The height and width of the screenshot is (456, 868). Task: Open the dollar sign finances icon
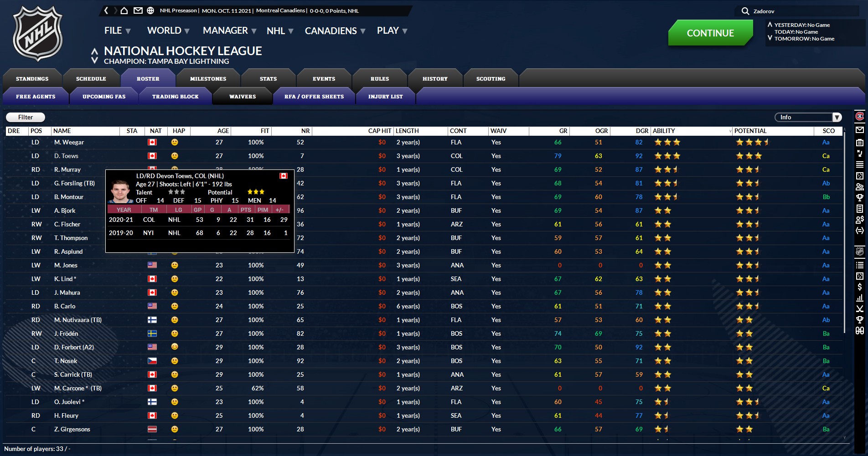[x=860, y=287]
